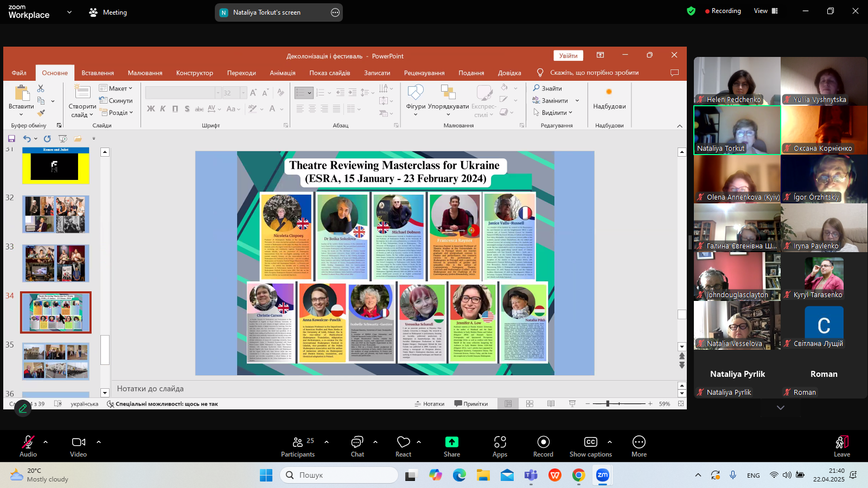The width and height of the screenshot is (868, 488).
Task: Click the React heart icon
Action: coord(403,442)
